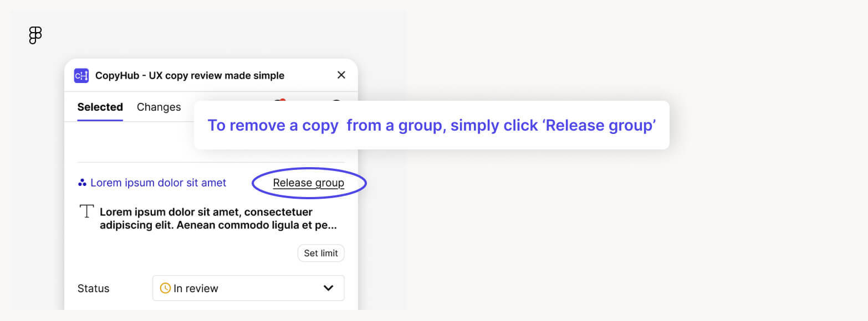Expand the Status dropdown chevron

coord(328,288)
